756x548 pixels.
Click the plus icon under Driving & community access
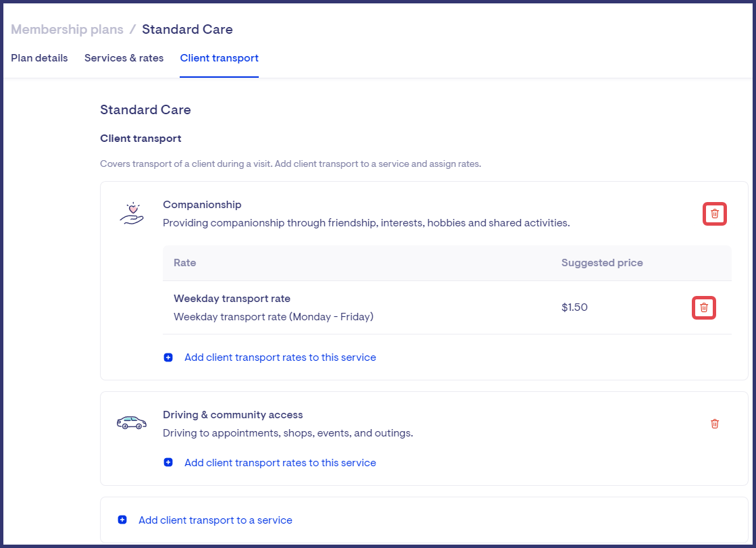pos(168,463)
